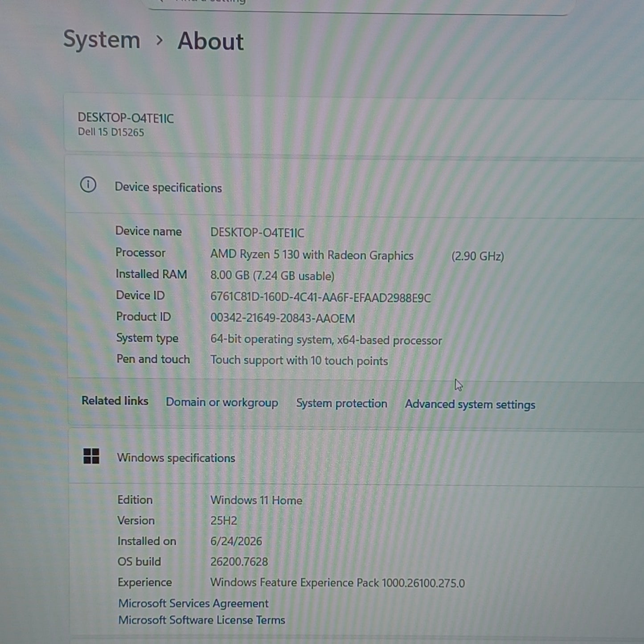Click the Edition label
This screenshot has width=644, height=644.
coord(135,500)
